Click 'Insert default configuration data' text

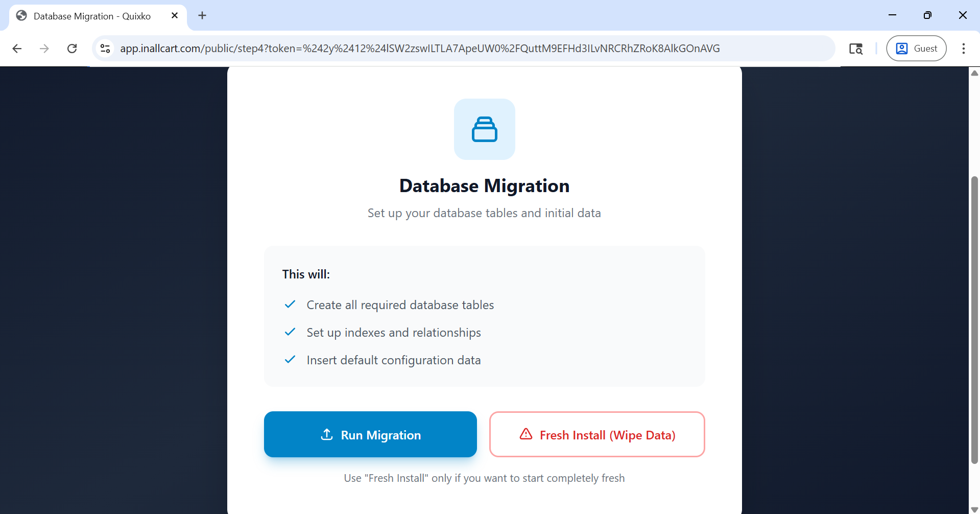point(394,360)
